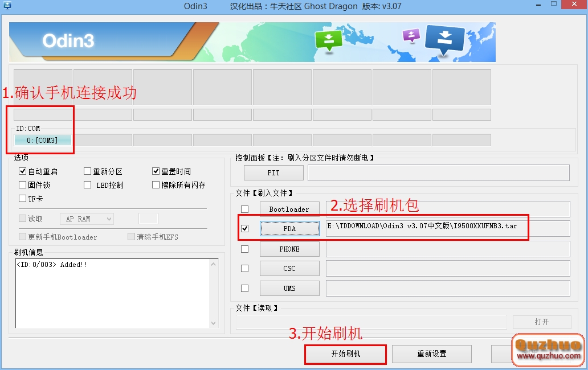This screenshot has width=588, height=370.
Task: Click the CSC file path field
Action: point(448,268)
